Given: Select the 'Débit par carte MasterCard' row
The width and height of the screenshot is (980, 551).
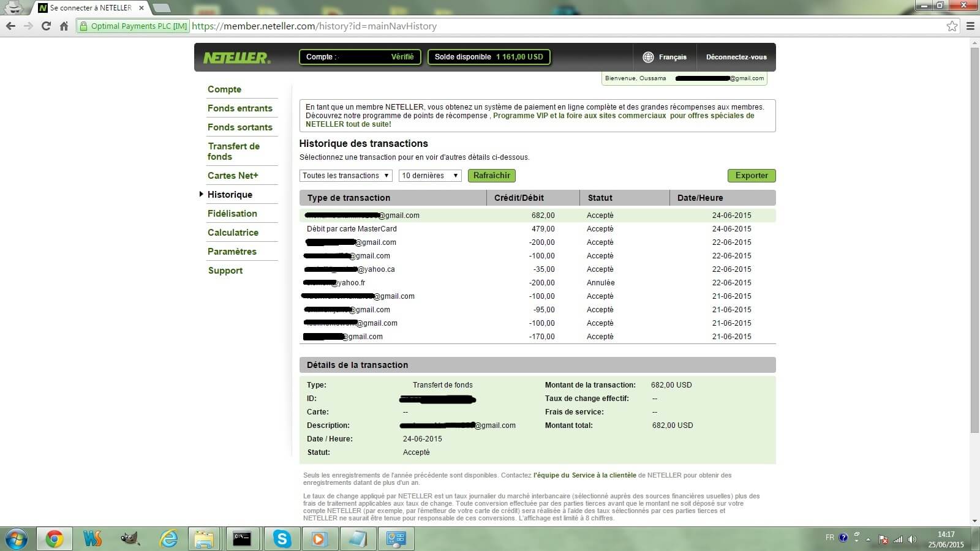Looking at the screenshot, I should (x=537, y=229).
